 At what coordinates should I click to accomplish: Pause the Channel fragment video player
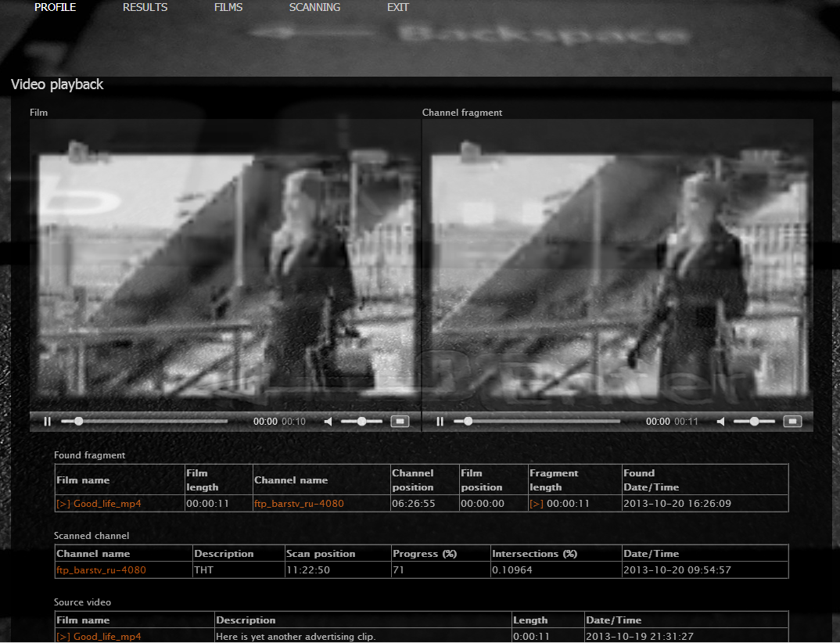pyautogui.click(x=440, y=422)
